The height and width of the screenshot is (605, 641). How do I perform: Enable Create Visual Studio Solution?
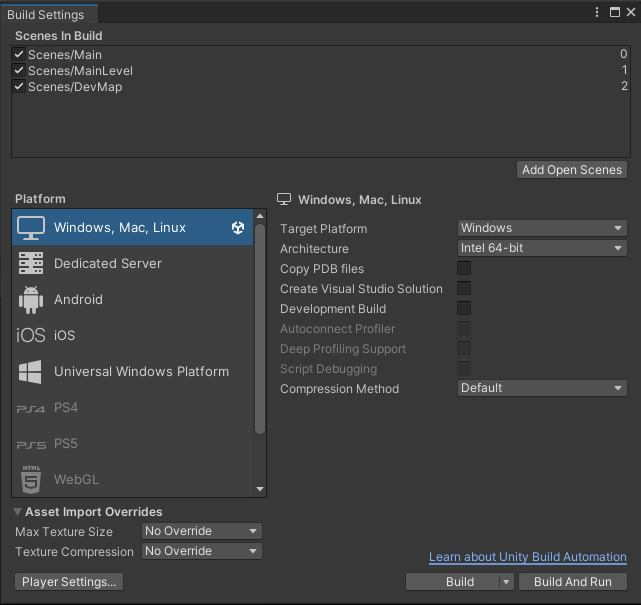(464, 288)
